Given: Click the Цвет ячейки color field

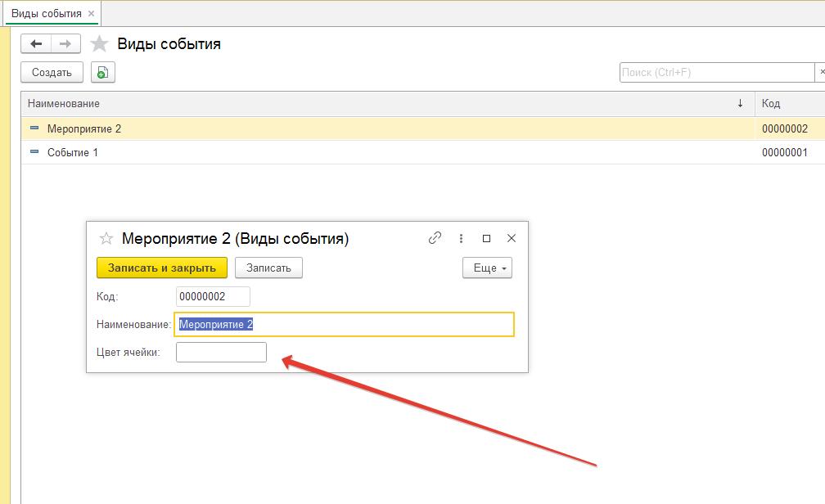Looking at the screenshot, I should coord(221,353).
